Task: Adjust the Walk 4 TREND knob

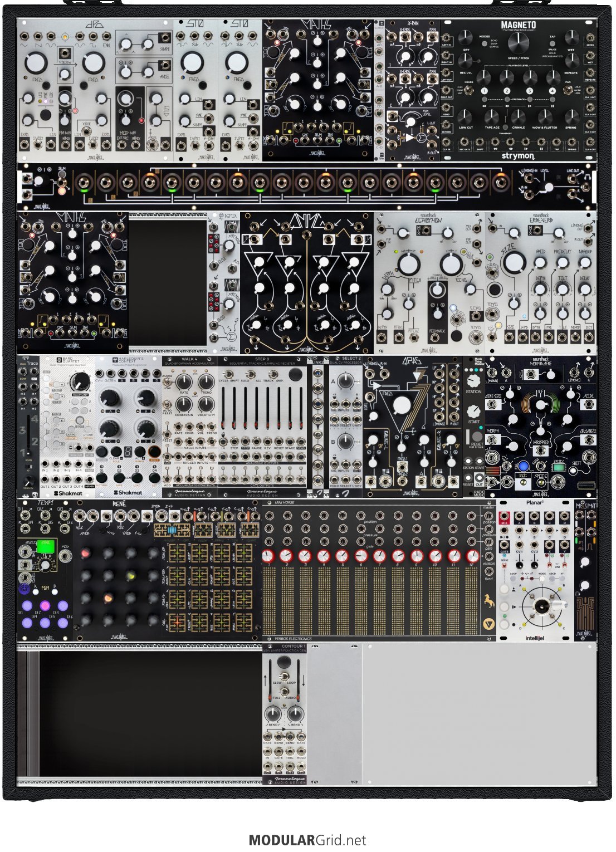Action: tap(206, 382)
